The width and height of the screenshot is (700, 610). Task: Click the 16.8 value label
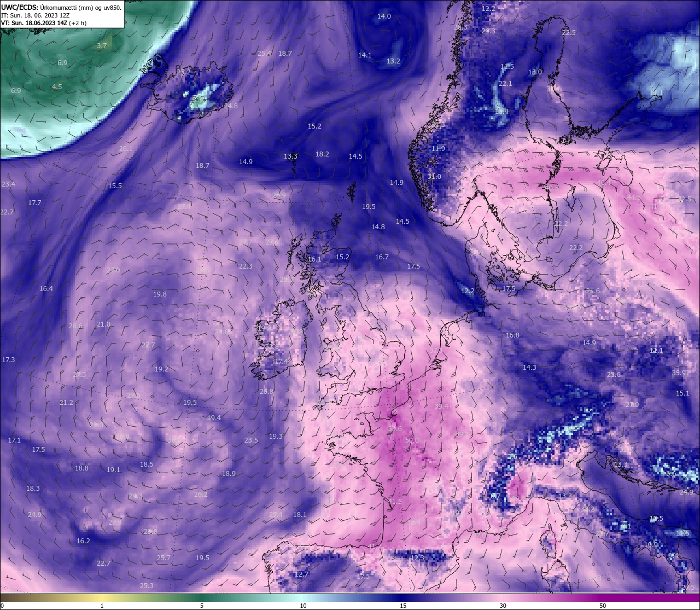512,335
